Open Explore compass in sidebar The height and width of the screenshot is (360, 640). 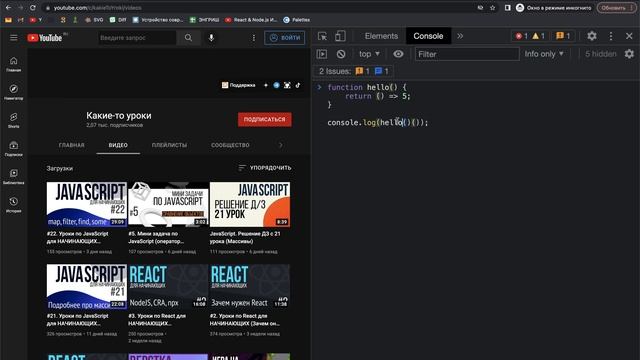(13, 92)
